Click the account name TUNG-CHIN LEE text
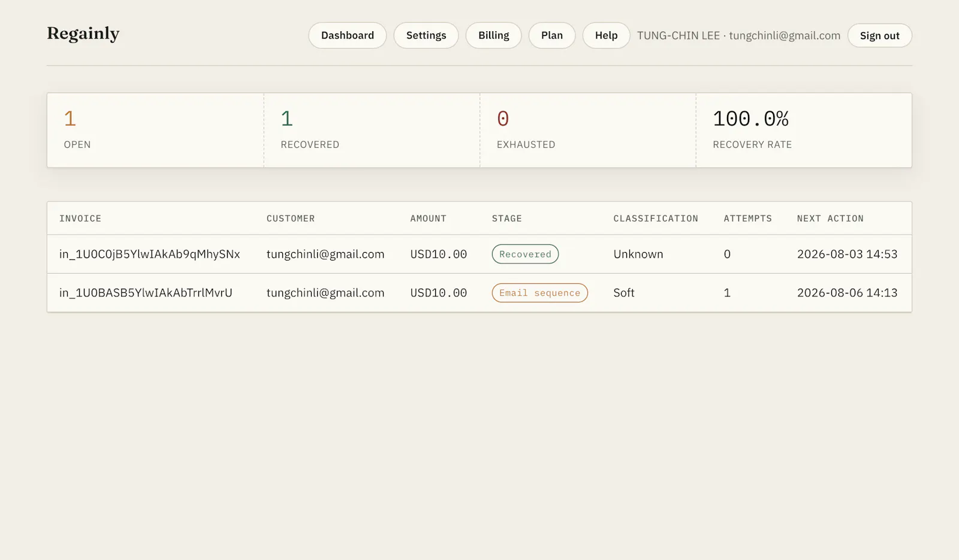Image resolution: width=959 pixels, height=560 pixels. (x=678, y=35)
